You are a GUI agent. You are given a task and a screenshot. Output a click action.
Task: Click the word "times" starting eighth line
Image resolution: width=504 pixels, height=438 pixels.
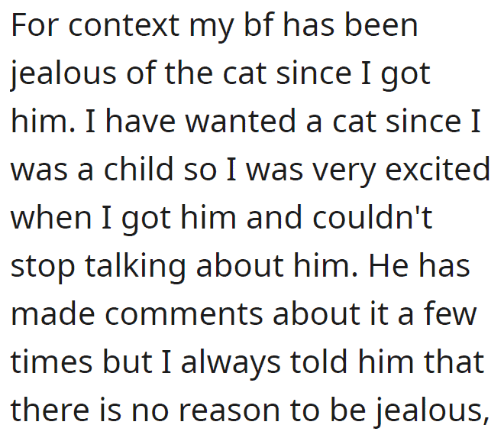(x=52, y=362)
